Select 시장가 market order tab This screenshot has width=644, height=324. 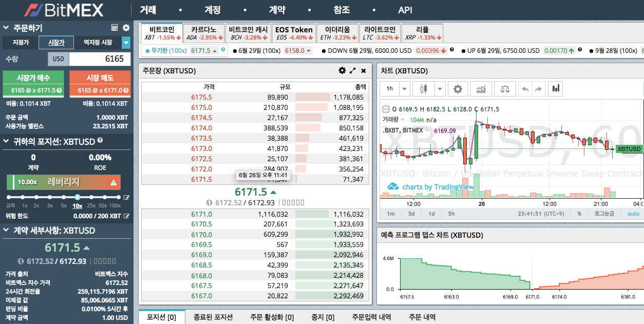pos(56,43)
